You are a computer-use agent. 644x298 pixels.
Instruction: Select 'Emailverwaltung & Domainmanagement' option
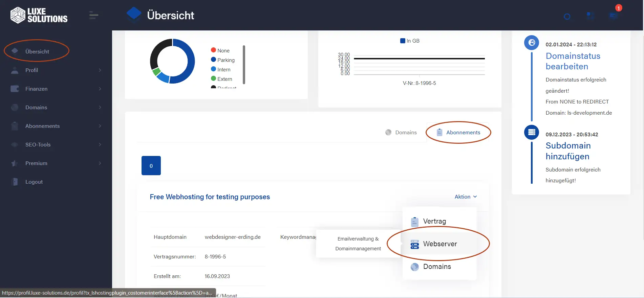coord(358,244)
